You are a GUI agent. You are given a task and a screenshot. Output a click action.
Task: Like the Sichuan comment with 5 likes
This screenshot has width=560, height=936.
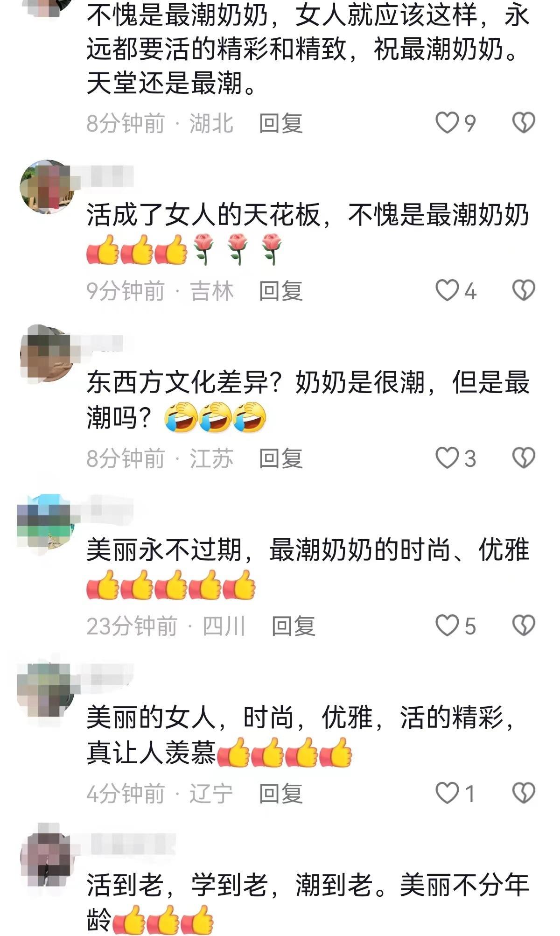click(447, 626)
